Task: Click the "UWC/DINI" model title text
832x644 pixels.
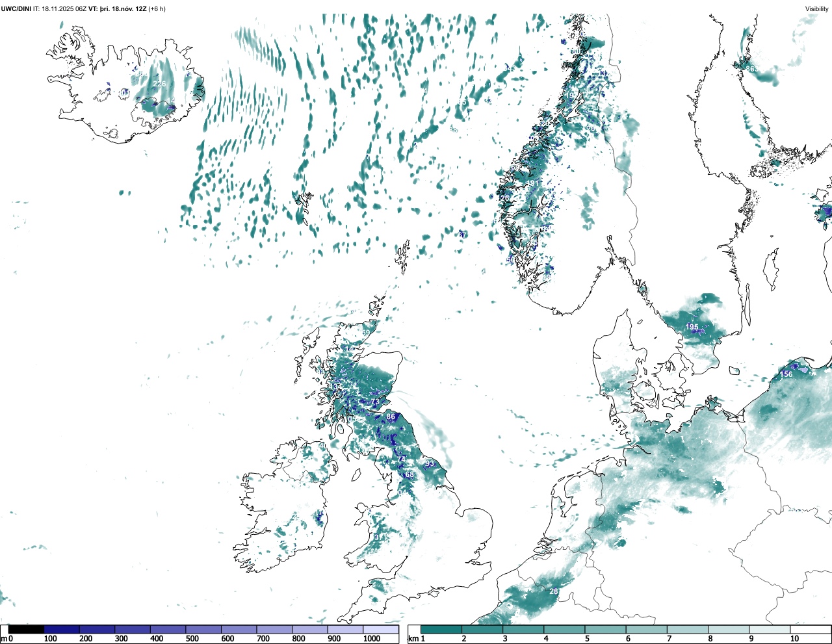Action: pyautogui.click(x=16, y=8)
